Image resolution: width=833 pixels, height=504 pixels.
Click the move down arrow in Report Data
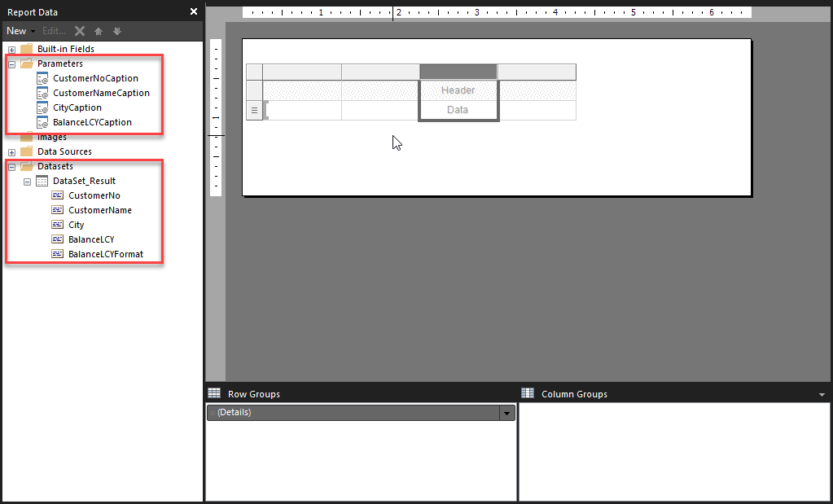click(x=116, y=30)
